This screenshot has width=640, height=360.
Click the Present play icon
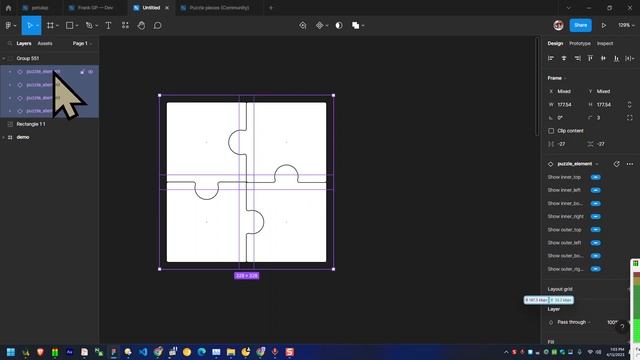coord(604,25)
